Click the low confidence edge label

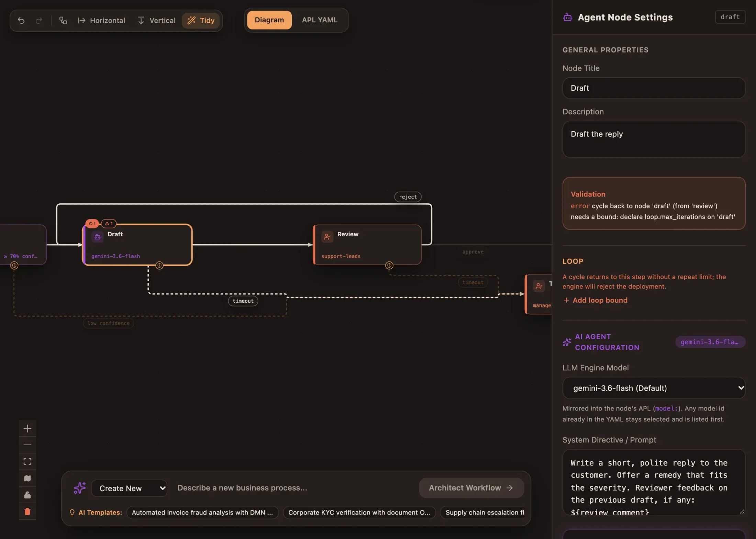109,323
